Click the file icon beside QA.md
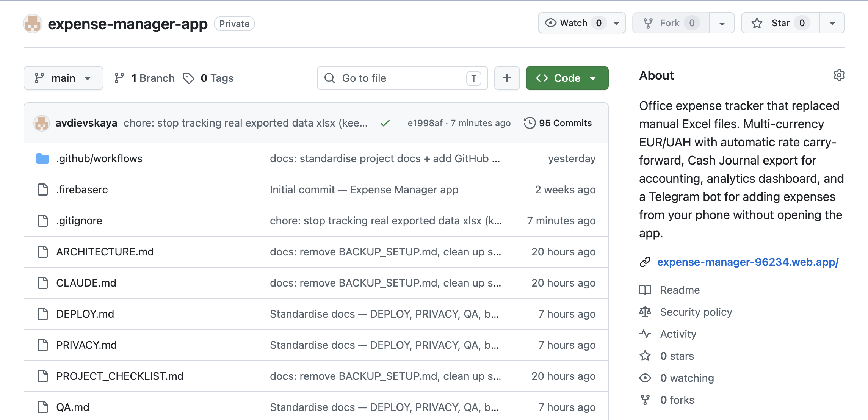 point(43,407)
